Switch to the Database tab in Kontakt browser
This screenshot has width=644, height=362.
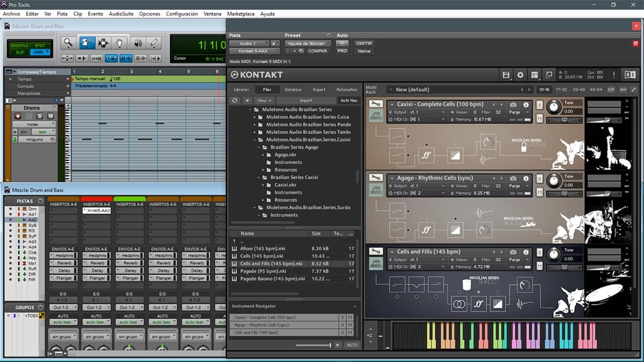pyautogui.click(x=293, y=90)
